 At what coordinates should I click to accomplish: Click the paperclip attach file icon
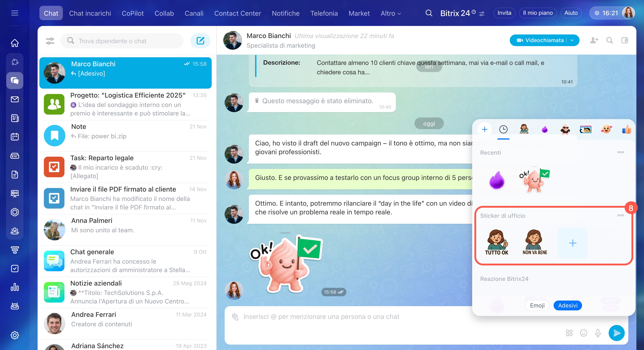click(x=235, y=317)
